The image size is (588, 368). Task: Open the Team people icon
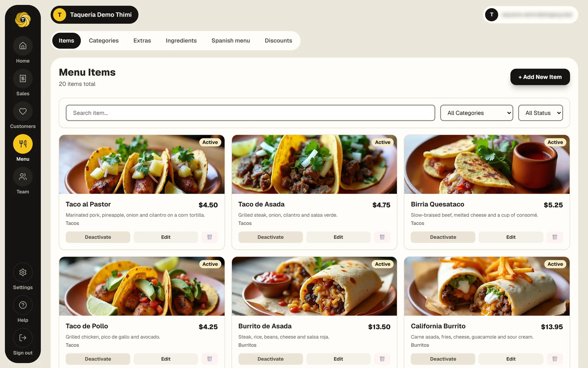click(23, 177)
